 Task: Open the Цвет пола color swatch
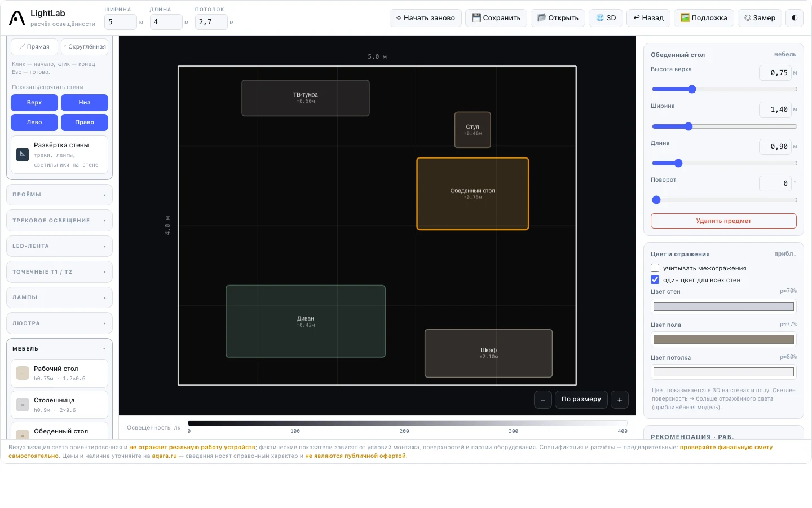723,339
